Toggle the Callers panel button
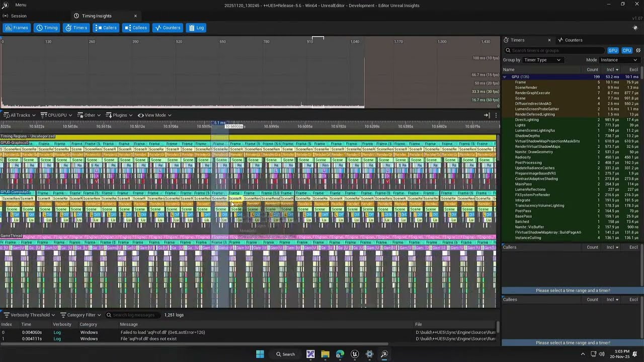The width and height of the screenshot is (644, 362). (x=106, y=28)
